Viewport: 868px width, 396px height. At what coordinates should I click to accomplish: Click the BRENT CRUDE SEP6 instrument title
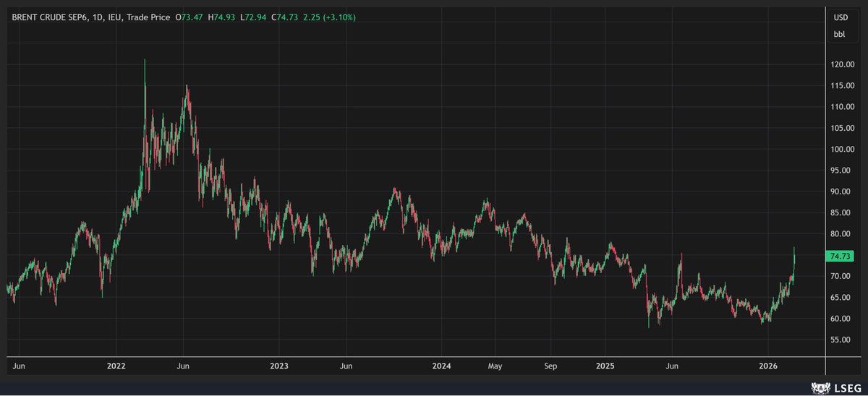point(51,17)
